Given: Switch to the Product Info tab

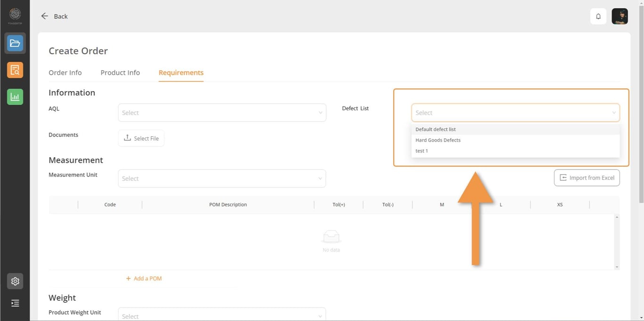Looking at the screenshot, I should coord(120,73).
